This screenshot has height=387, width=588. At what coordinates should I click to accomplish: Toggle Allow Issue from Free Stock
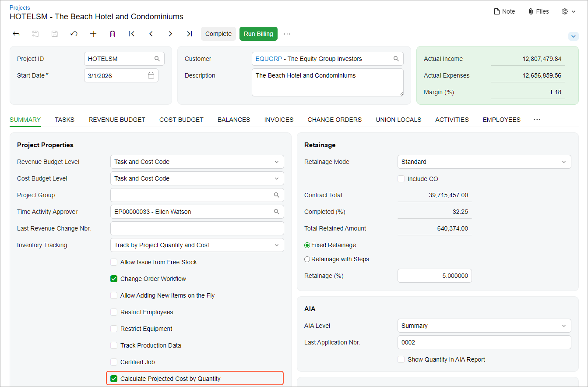pyautogui.click(x=114, y=262)
